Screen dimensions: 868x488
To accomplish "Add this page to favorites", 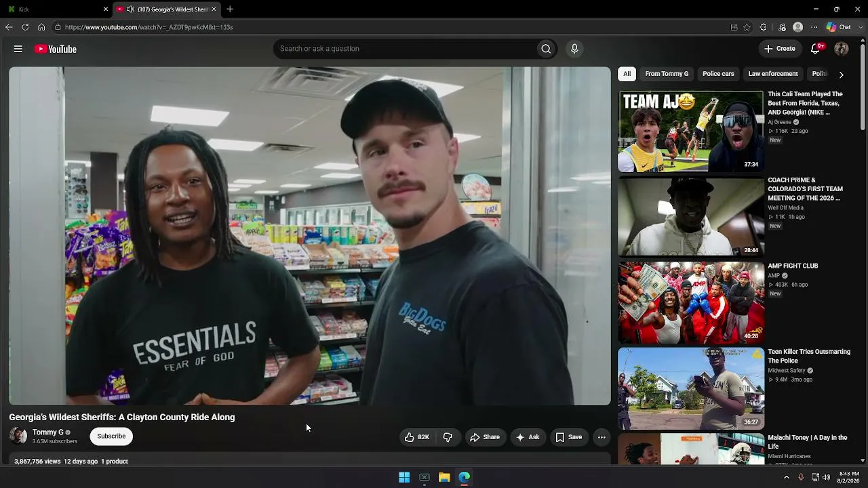I will coord(747,27).
